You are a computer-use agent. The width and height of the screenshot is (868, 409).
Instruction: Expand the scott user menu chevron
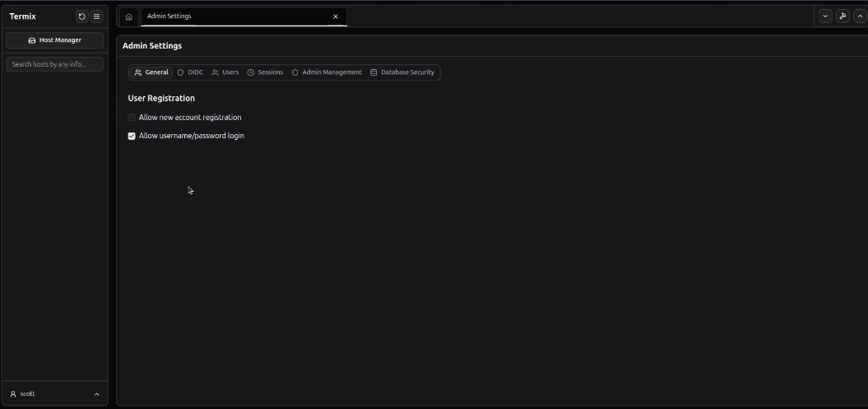coord(96,394)
